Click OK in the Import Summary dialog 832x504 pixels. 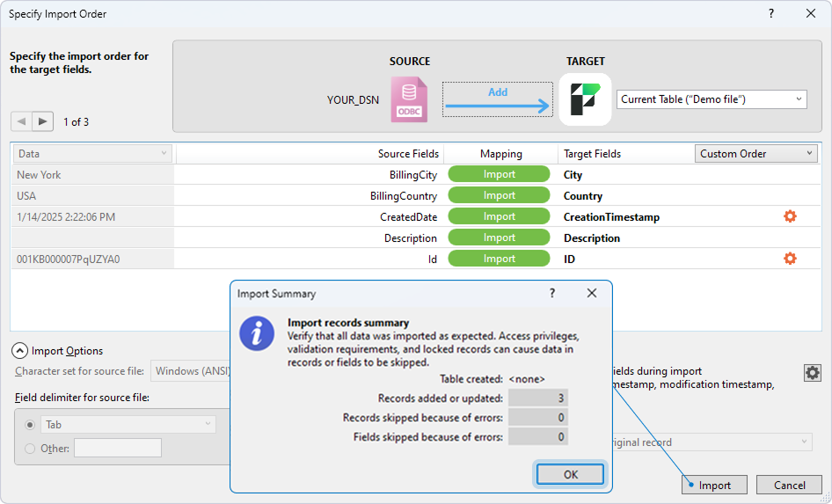(571, 474)
